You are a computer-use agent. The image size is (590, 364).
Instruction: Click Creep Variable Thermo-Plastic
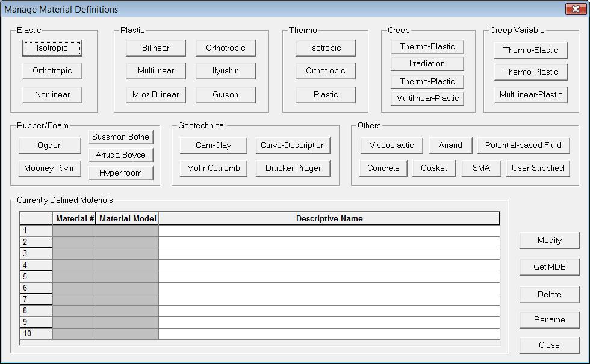(x=530, y=72)
